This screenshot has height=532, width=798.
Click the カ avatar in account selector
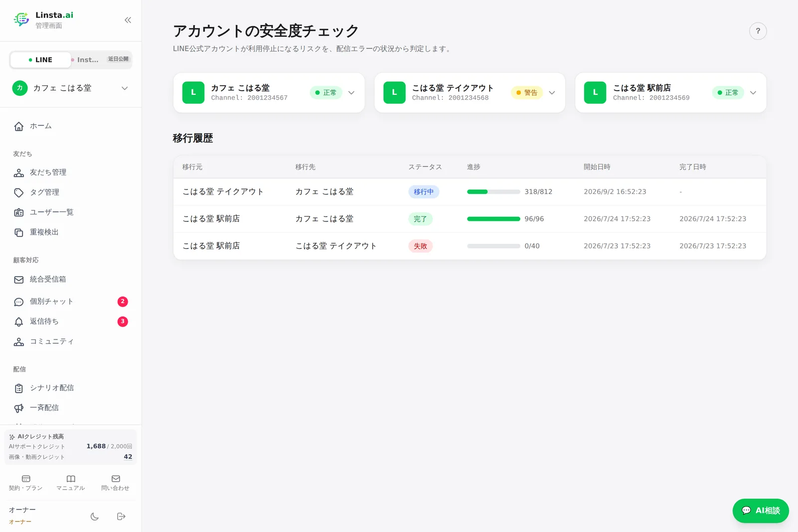(x=20, y=88)
